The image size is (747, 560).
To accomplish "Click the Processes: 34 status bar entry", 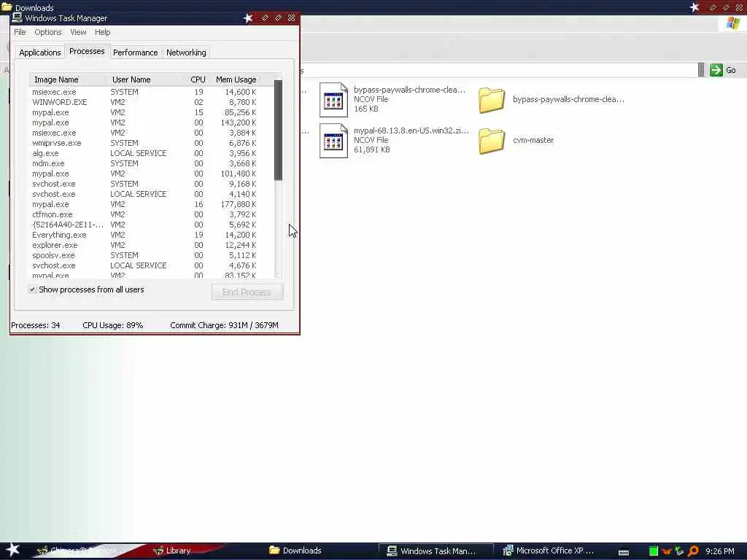I will [x=36, y=325].
